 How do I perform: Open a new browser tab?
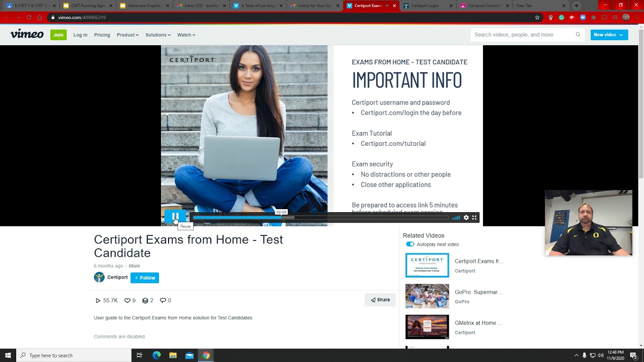(577, 6)
